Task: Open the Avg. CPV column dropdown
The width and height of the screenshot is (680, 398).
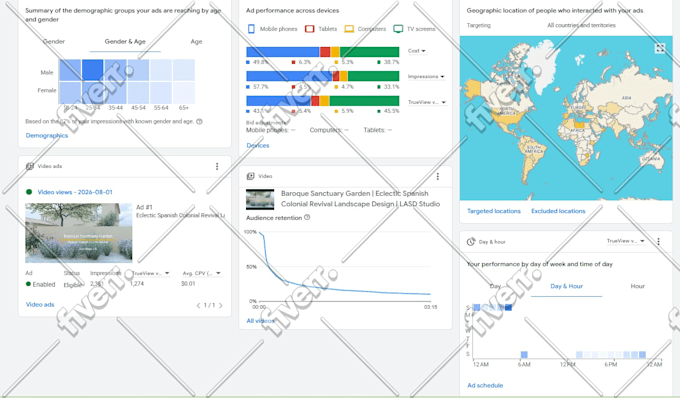Action: [202, 273]
